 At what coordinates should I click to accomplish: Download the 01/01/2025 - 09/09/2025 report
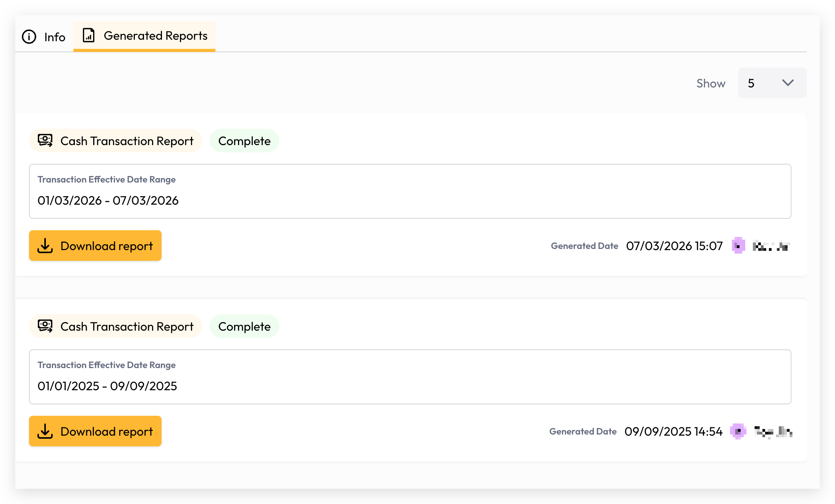[x=95, y=431]
